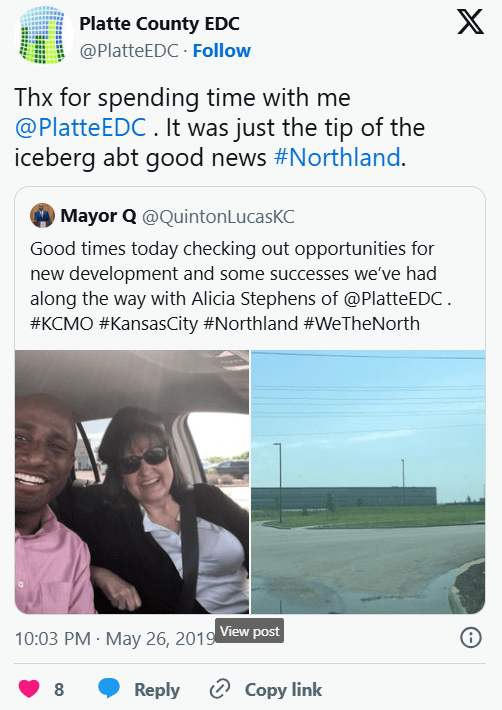
Task: Open the tweet info circle icon
Action: tap(471, 638)
